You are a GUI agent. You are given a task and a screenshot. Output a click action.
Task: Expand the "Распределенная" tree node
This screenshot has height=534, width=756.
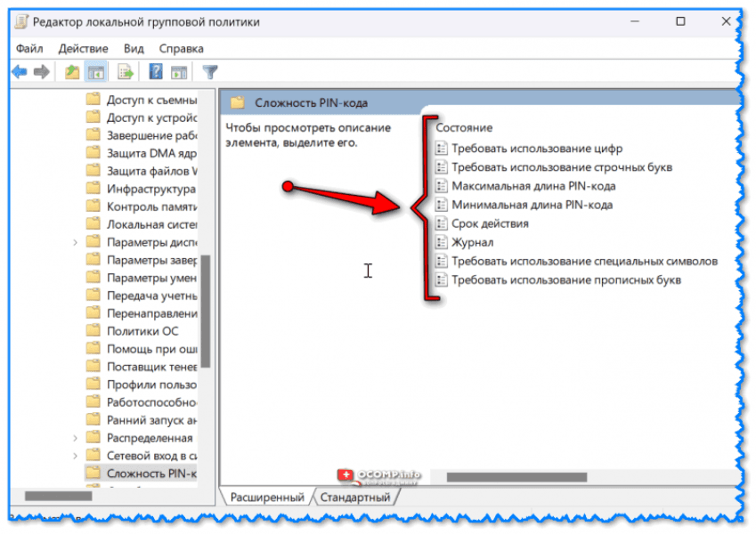[x=75, y=438]
